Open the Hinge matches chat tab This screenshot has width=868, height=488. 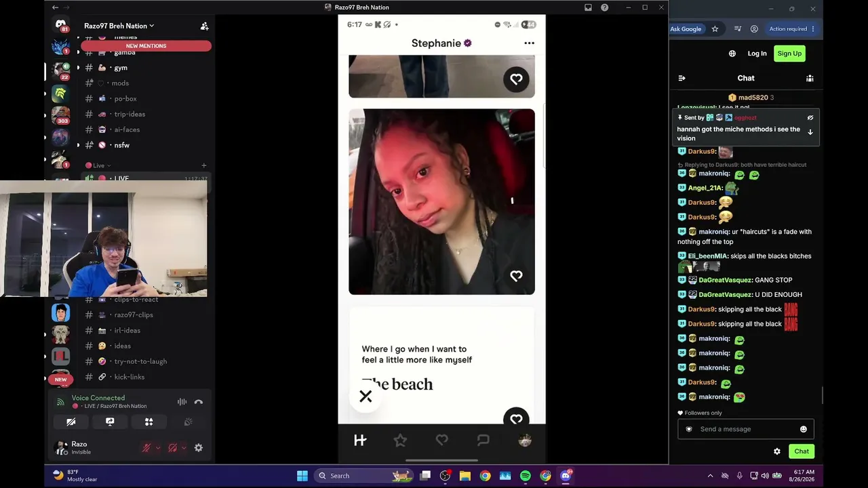pyautogui.click(x=483, y=441)
